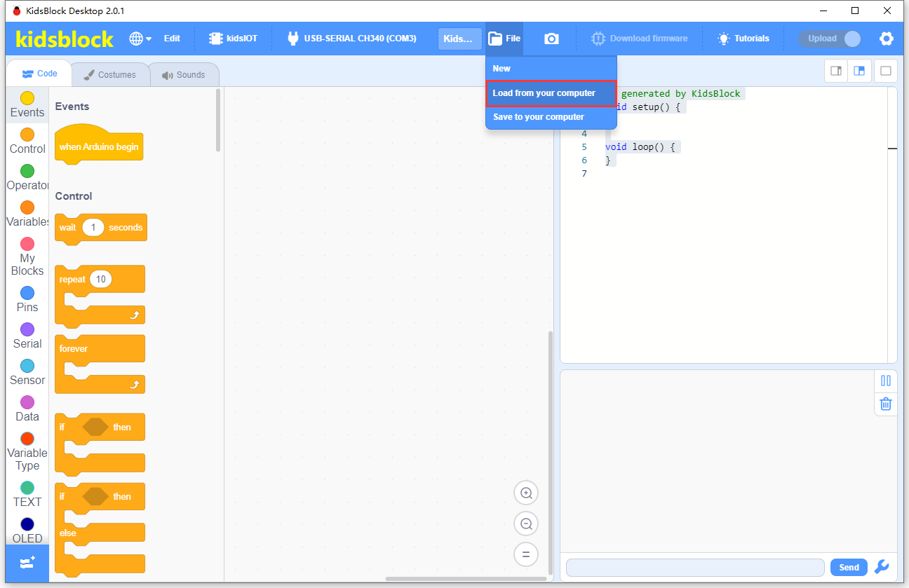Image resolution: width=909 pixels, height=588 pixels.
Task: Switch to full-screen stage layout
Action: pyautogui.click(x=886, y=71)
